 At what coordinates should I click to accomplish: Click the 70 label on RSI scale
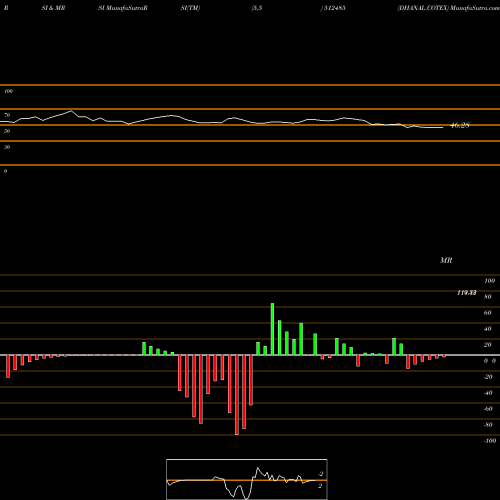(7, 115)
